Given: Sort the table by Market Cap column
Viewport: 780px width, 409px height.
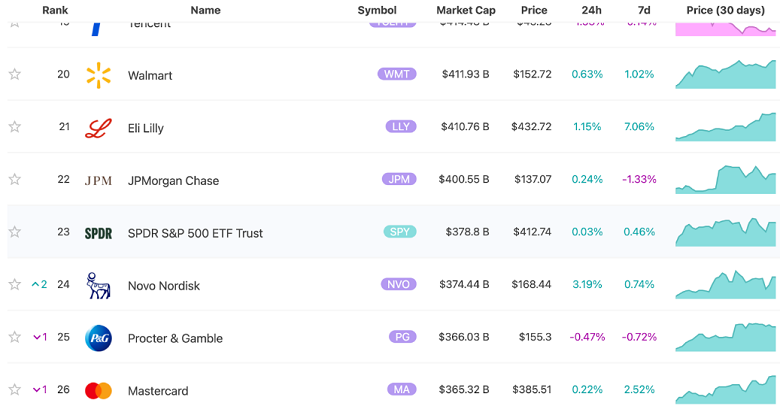Looking at the screenshot, I should pos(465,10).
